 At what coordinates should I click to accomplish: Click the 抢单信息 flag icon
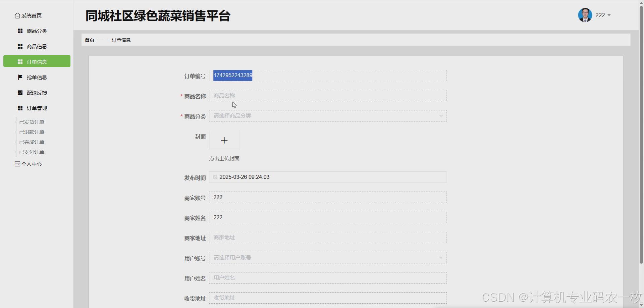pyautogui.click(x=20, y=77)
